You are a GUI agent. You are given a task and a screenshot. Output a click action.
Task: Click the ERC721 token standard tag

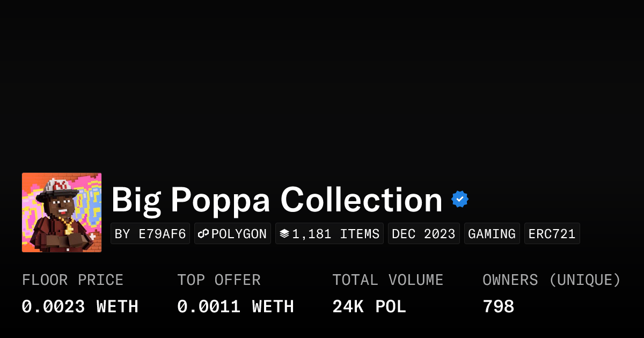pyautogui.click(x=552, y=234)
